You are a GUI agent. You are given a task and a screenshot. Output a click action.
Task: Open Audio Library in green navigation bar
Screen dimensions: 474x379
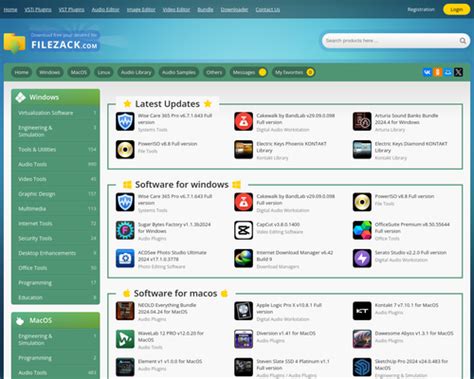coord(136,72)
